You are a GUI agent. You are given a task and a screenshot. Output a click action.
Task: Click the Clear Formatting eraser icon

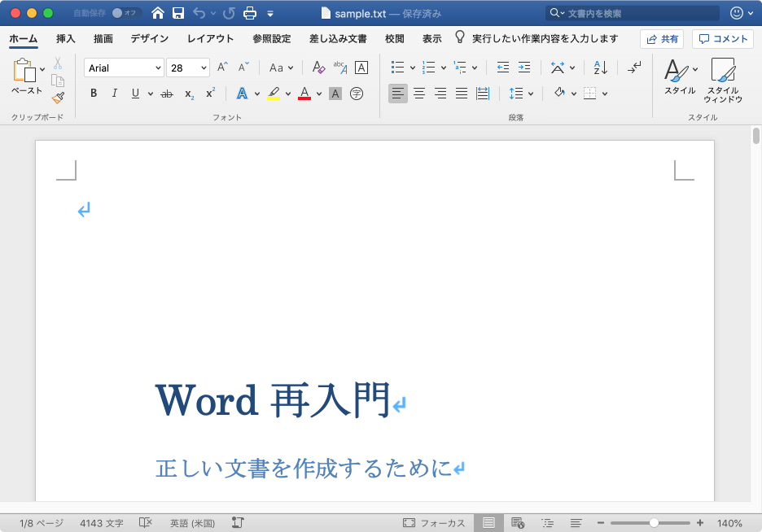click(318, 68)
